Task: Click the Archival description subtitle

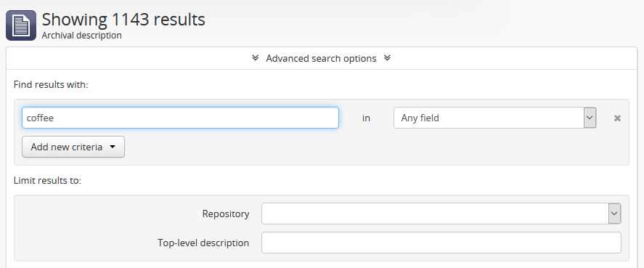Action: coord(82,36)
